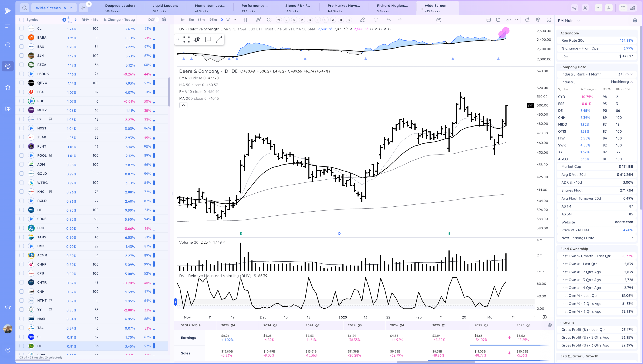This screenshot has width=643, height=364.
Task: Open the screener search icon
Action: tap(24, 8)
